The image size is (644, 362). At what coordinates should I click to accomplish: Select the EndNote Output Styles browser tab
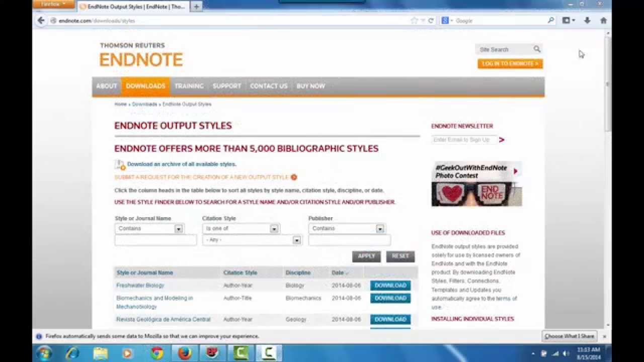coord(133,7)
